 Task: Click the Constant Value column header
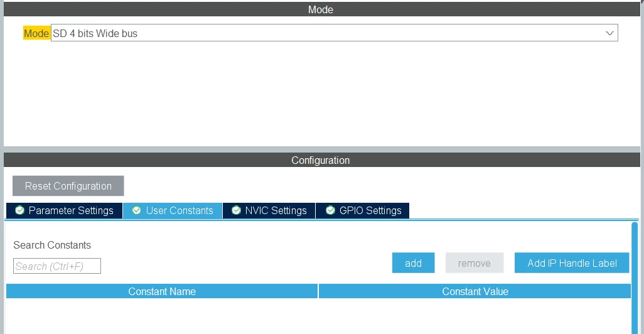pos(475,291)
